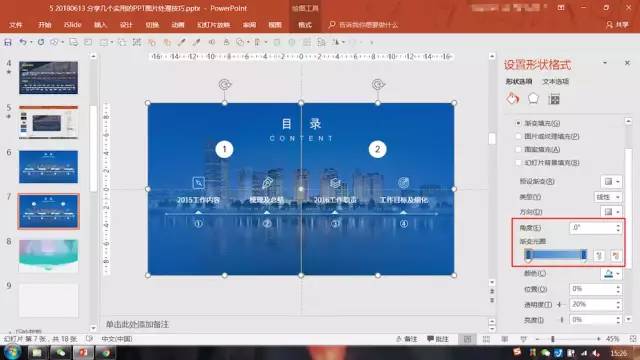Select slide 8 thumbnail in slide panel
This screenshot has height=360, width=640.
click(x=48, y=256)
